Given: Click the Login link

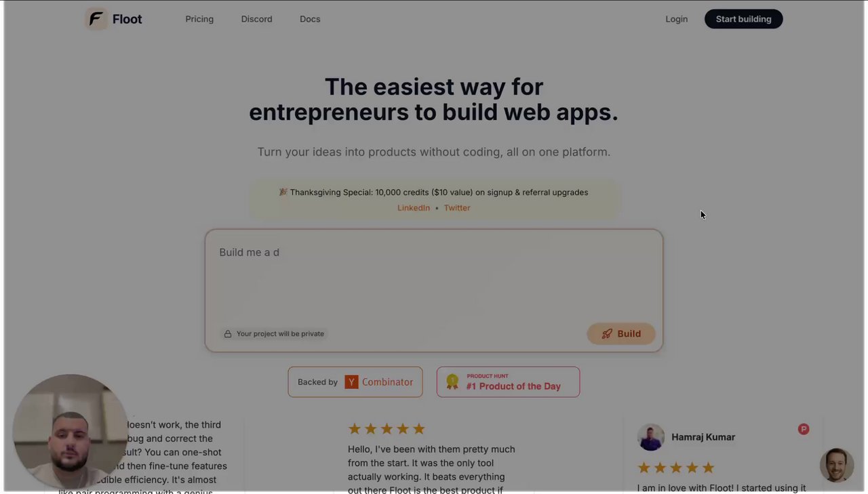Looking at the screenshot, I should click(x=676, y=19).
